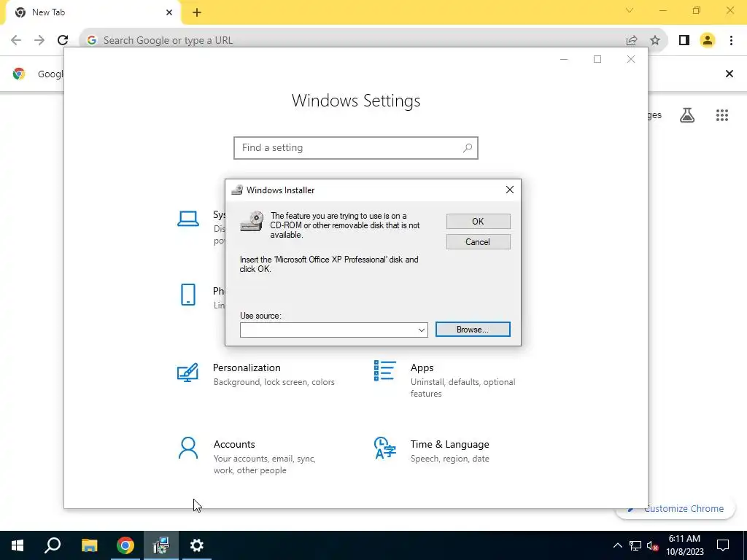
Task: Click the Settings gear on the taskbar
Action: [197, 545]
